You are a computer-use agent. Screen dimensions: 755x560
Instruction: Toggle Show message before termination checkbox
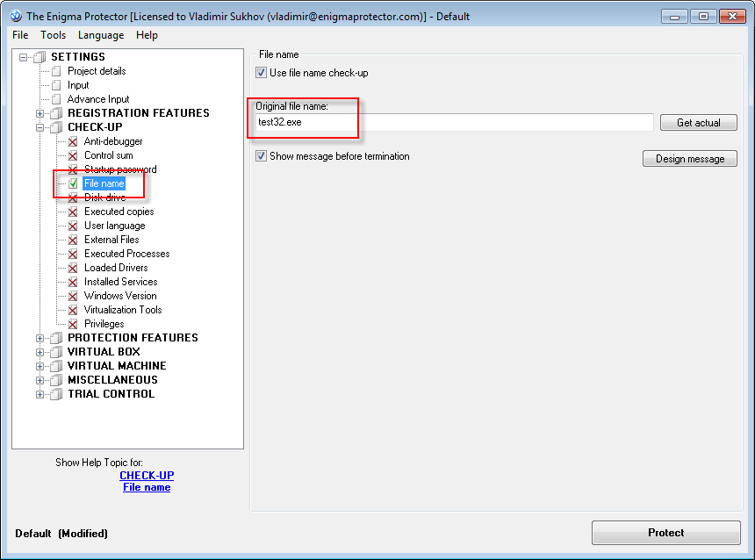click(x=261, y=156)
